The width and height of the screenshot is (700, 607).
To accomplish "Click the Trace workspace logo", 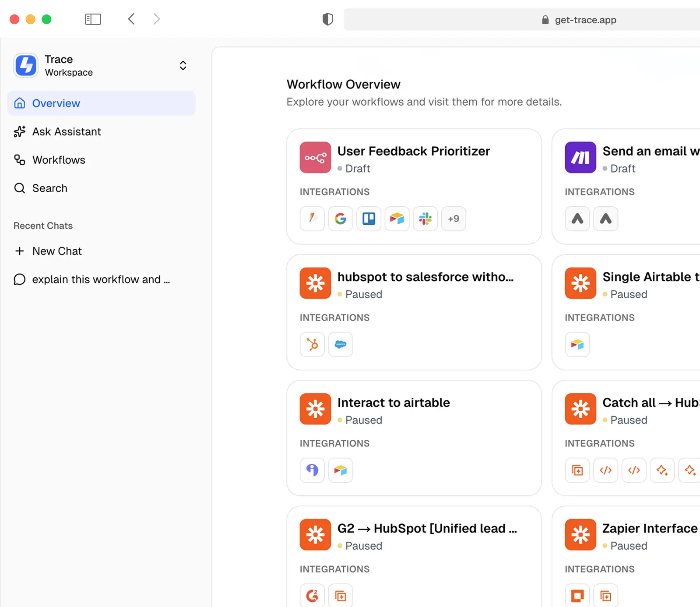I will click(26, 66).
